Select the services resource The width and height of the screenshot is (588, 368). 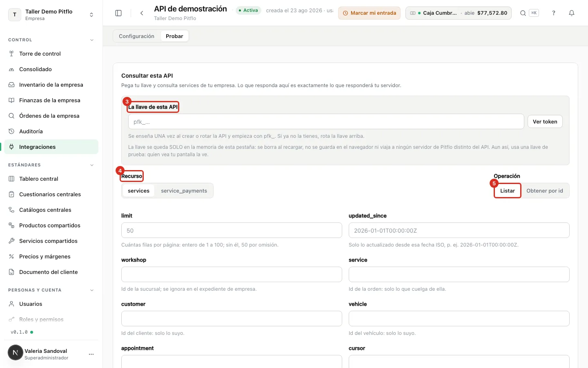[x=138, y=191]
